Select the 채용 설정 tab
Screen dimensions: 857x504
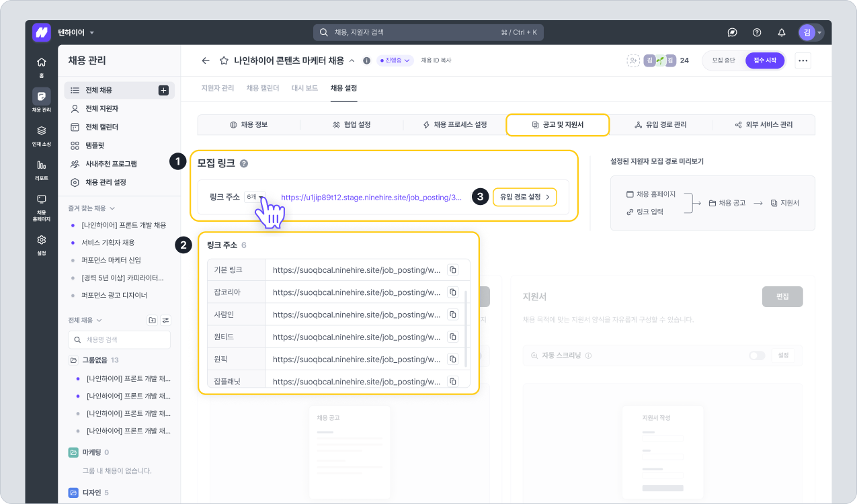click(x=343, y=88)
